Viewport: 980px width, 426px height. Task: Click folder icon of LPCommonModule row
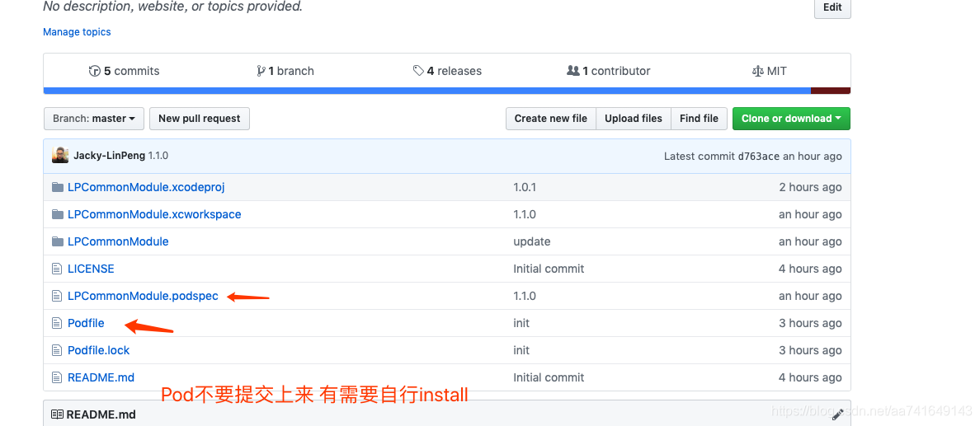[x=58, y=241]
